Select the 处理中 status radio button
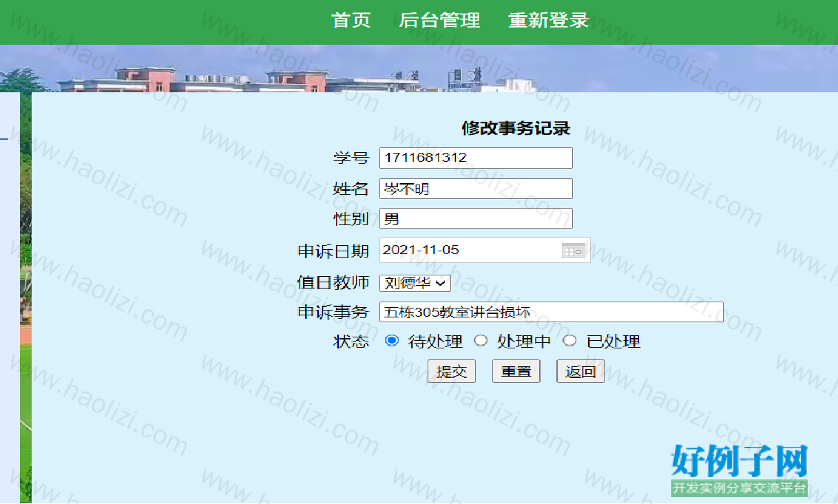838x504 pixels. coord(481,341)
